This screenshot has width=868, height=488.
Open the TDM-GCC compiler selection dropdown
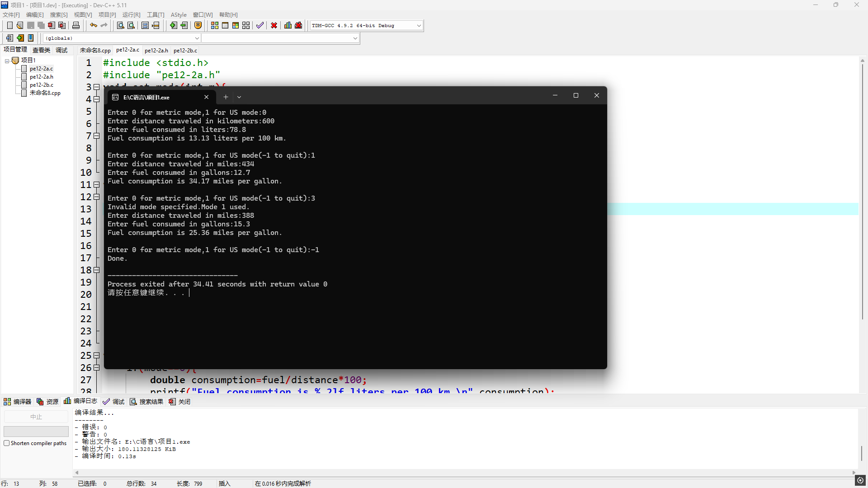419,26
